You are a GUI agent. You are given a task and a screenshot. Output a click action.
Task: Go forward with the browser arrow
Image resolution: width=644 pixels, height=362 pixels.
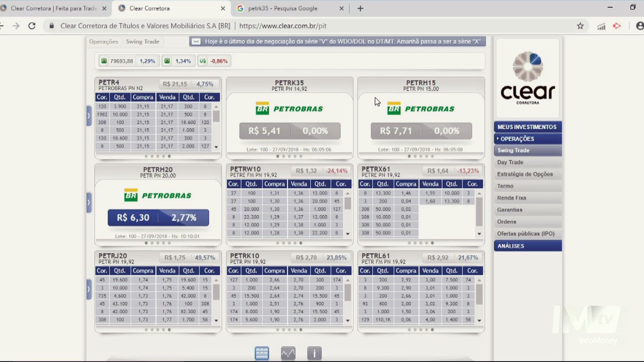click(16, 26)
